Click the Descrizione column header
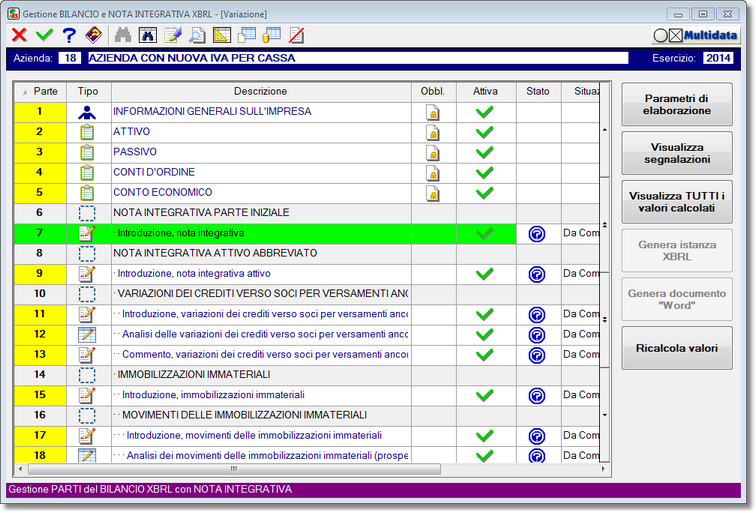 [x=261, y=92]
